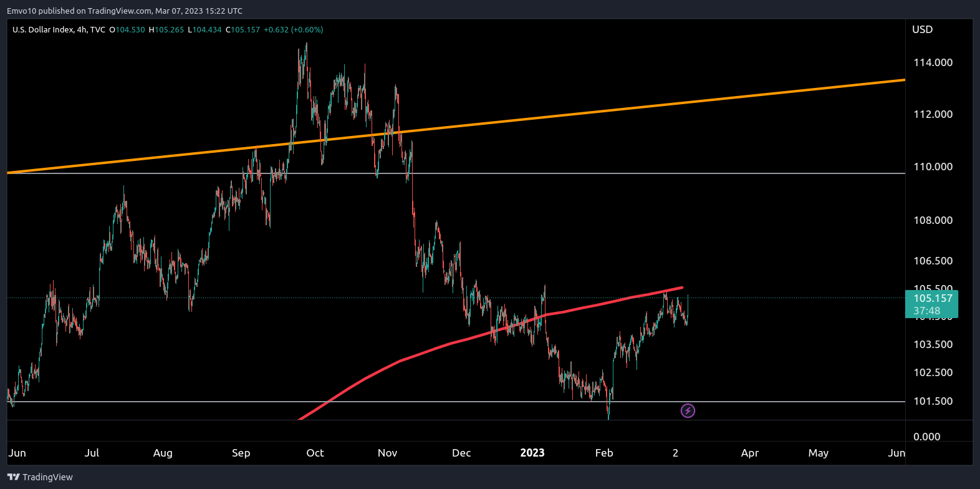Click the current price label 105.157

coord(933,298)
